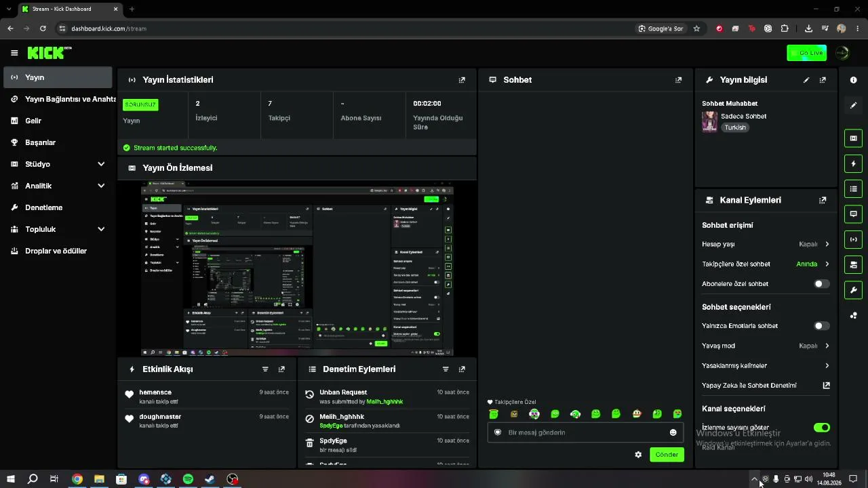This screenshot has width=868, height=488.
Task: Bookmark this page with the star icon
Action: tap(696, 28)
